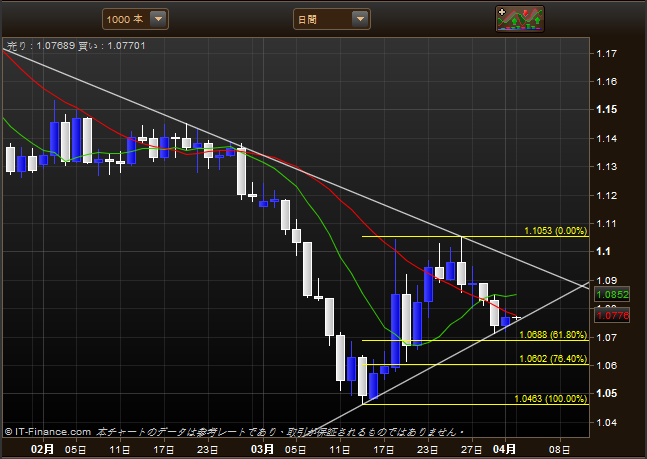Select the 1.0463 (100.00%) Fibonacci label
The width and height of the screenshot is (647, 459).
pyautogui.click(x=550, y=398)
